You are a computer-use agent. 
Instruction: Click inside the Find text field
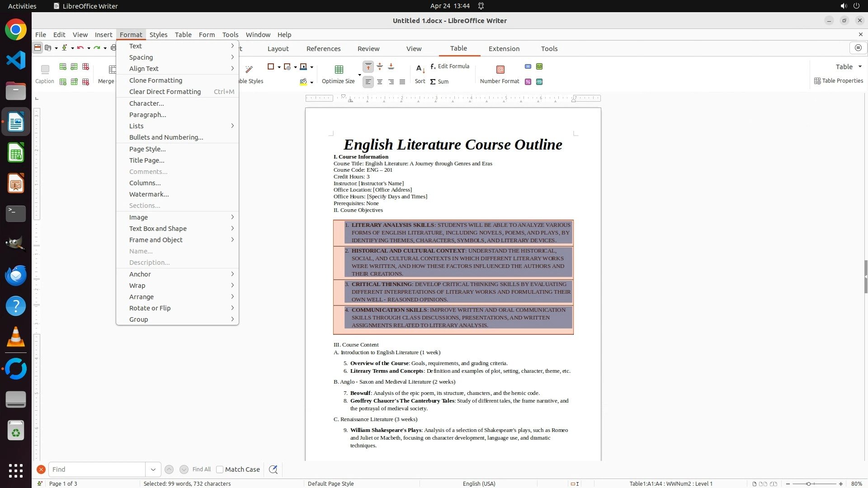point(97,469)
